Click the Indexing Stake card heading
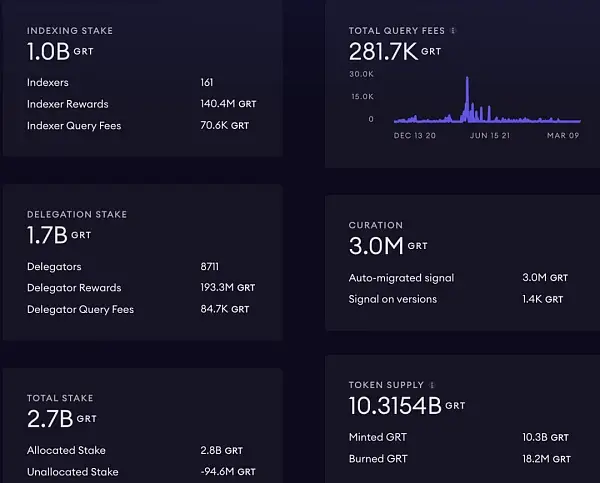Viewport: 600px width, 483px height. [69, 30]
